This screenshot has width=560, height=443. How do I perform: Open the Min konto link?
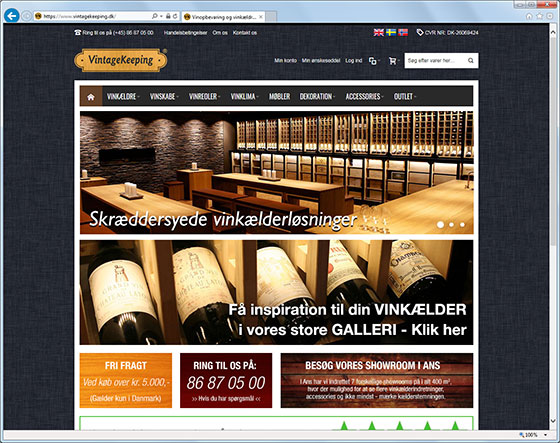(x=285, y=61)
